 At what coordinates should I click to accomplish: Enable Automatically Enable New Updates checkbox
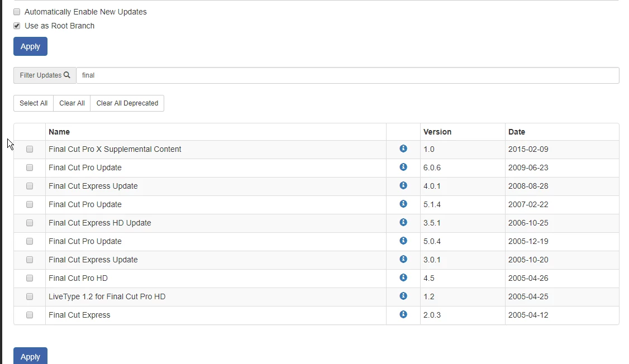[x=17, y=12]
